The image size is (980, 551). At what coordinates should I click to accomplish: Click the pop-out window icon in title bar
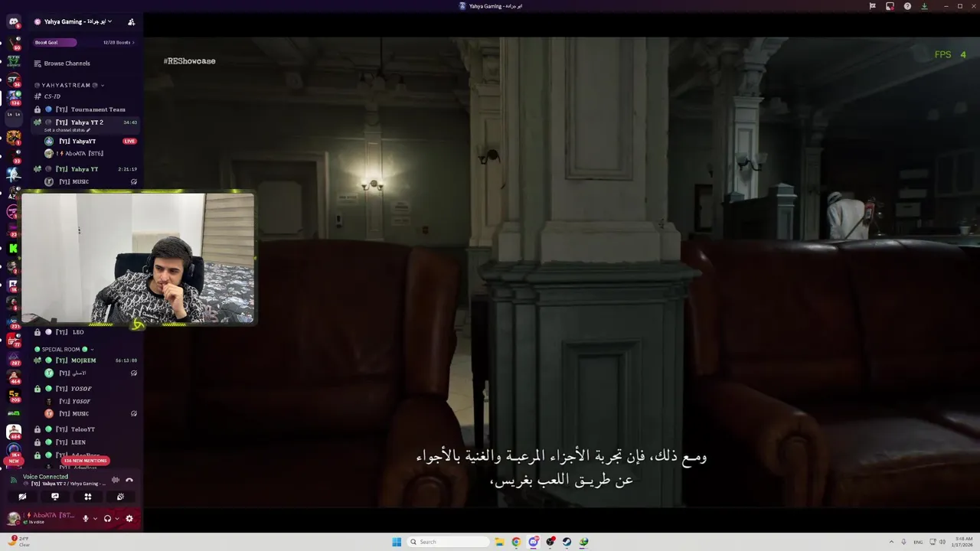[890, 6]
